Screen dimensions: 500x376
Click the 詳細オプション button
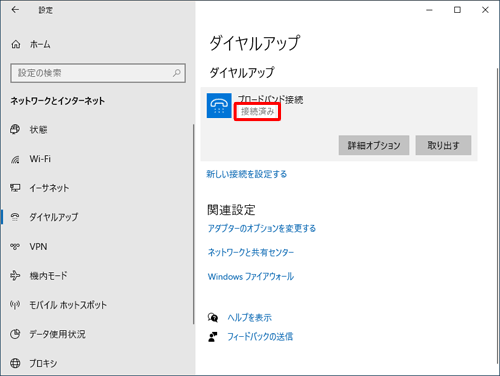(374, 145)
